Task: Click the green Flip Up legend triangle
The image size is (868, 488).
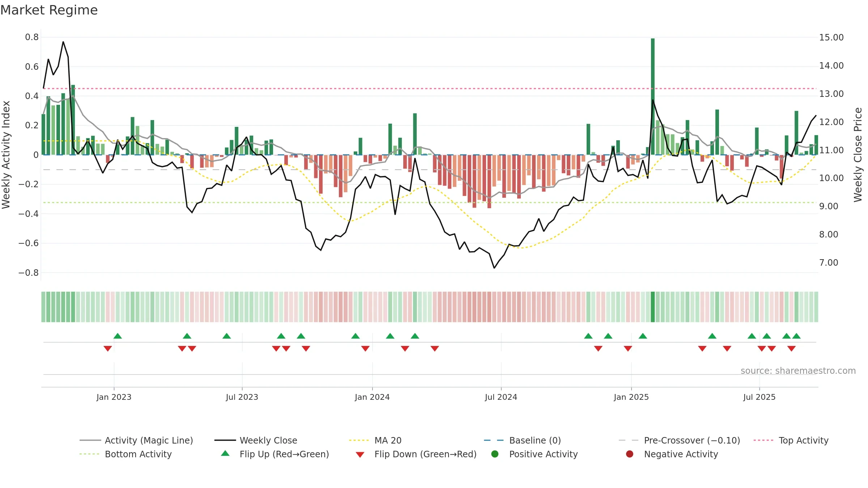Action: 225,453
